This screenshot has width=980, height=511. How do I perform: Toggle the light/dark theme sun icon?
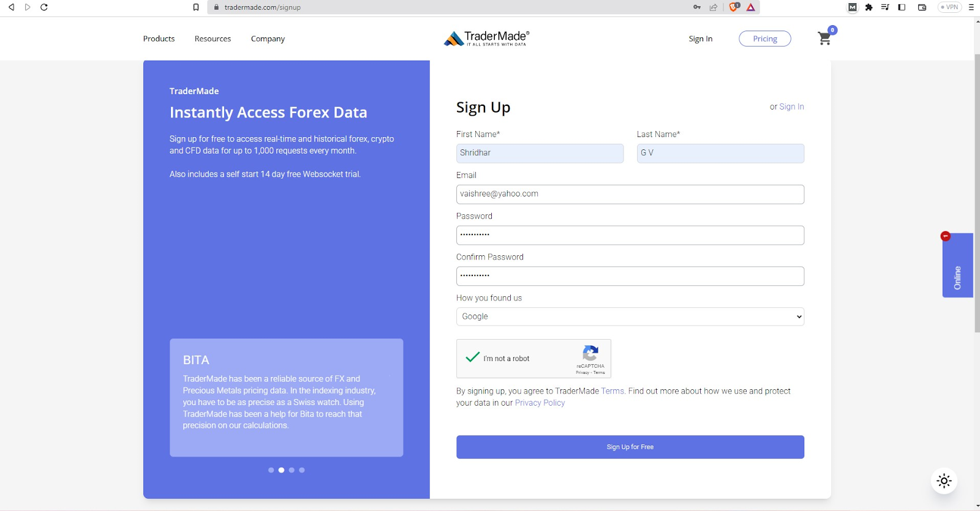[x=944, y=480]
